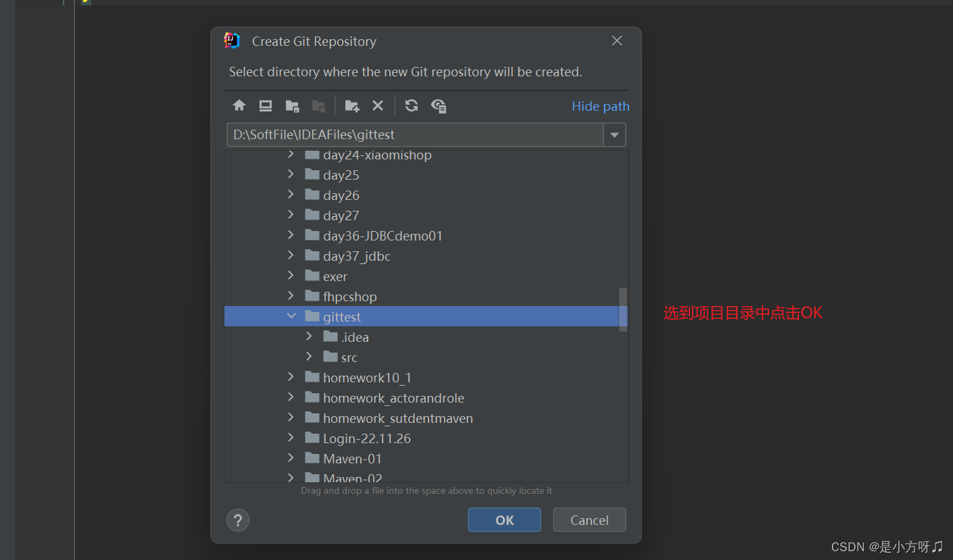This screenshot has width=953, height=560.
Task: Expand the day36-JDBCdemo01 folder arrow
Action: point(291,235)
